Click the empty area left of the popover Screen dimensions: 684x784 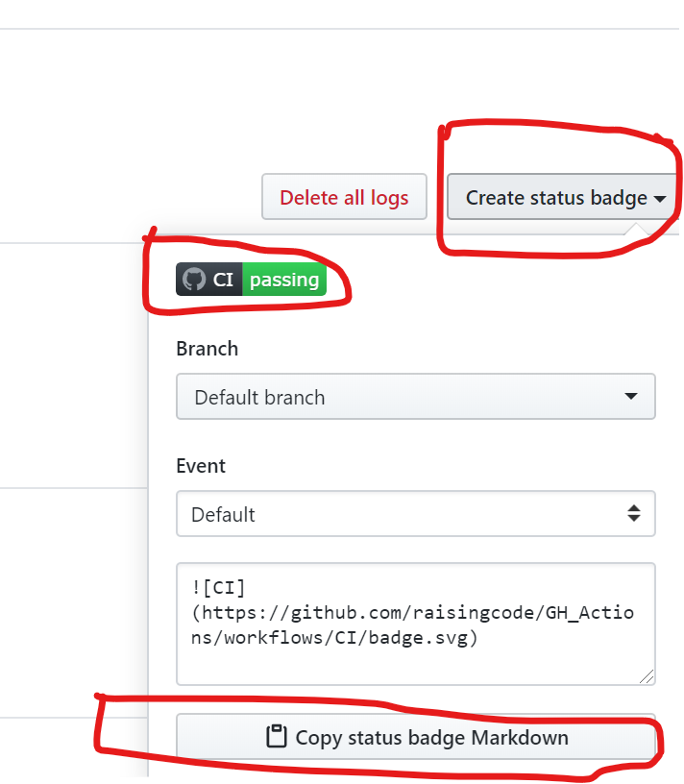tap(73, 365)
